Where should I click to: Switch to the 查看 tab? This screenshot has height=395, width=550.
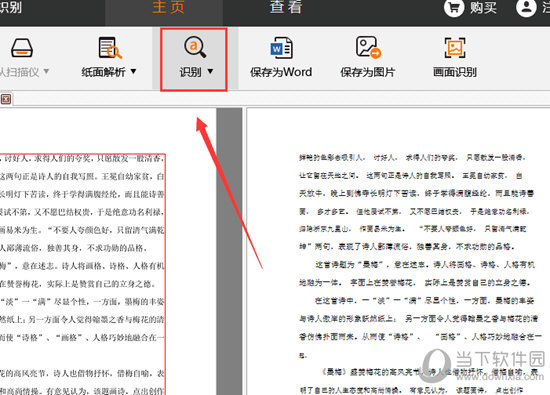[286, 7]
